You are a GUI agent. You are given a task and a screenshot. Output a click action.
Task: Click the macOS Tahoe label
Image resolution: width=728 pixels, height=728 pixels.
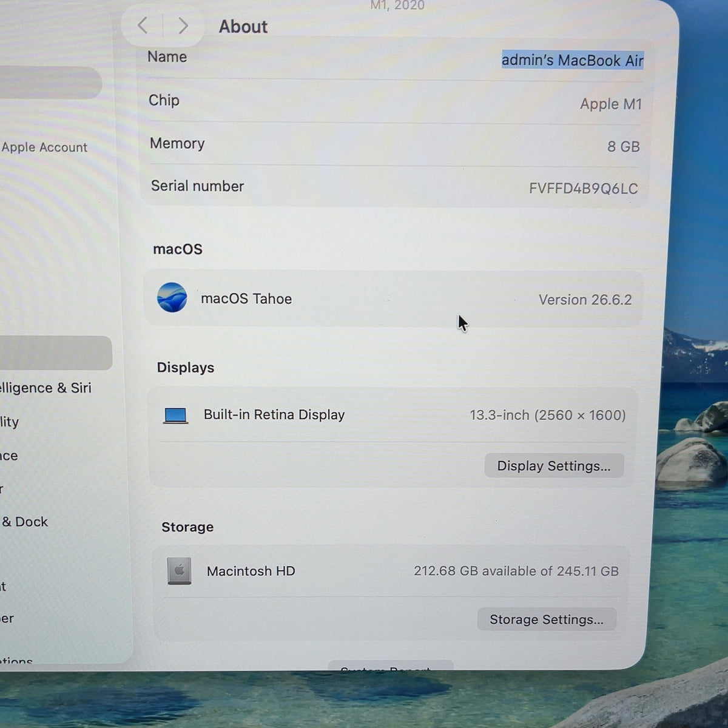[246, 298]
